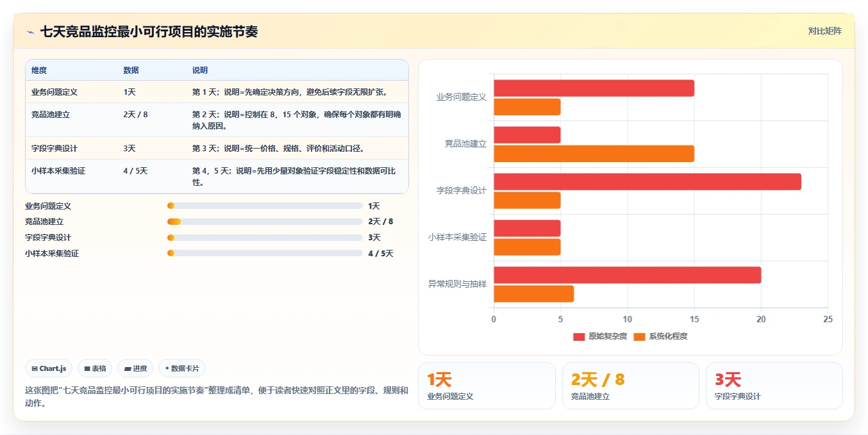
Task: Click the title 七天竞品监控最小可行项目的实施节奏
Action: (149, 32)
